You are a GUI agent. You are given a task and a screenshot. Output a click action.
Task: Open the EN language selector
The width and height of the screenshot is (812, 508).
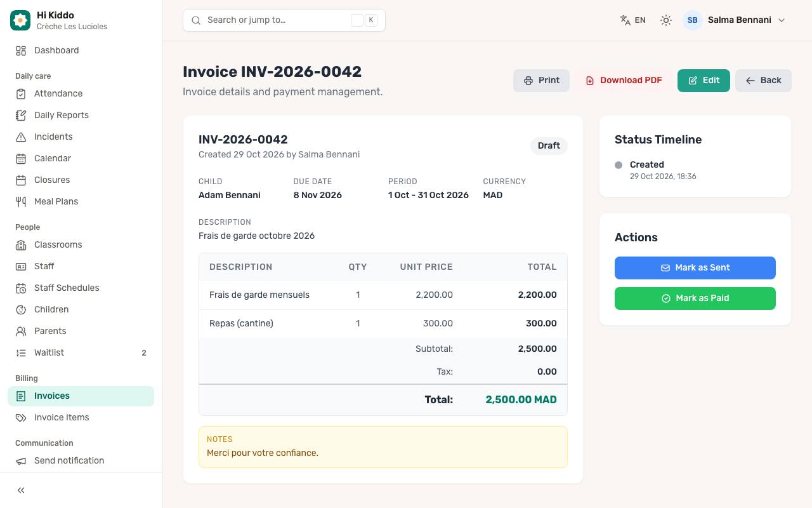pos(632,20)
